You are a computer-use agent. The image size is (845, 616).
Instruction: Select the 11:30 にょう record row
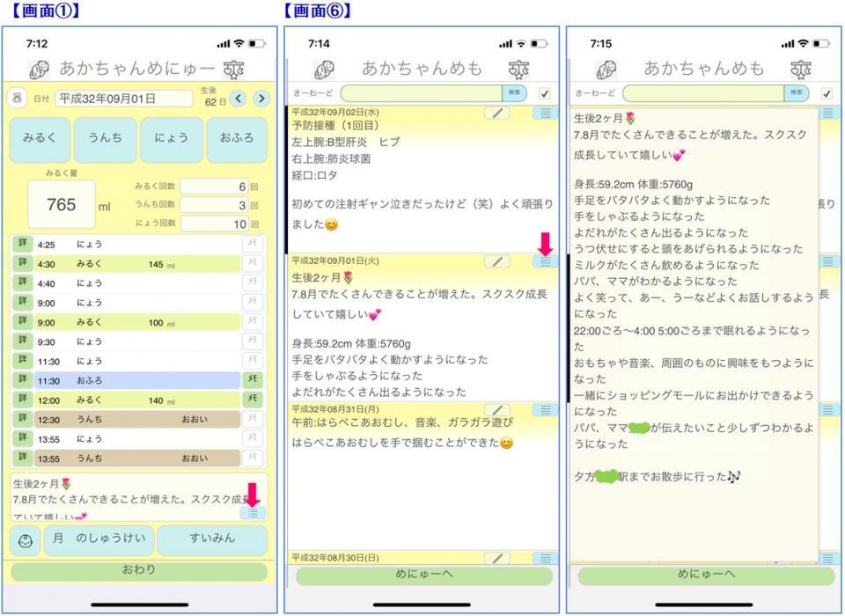pyautogui.click(x=137, y=361)
